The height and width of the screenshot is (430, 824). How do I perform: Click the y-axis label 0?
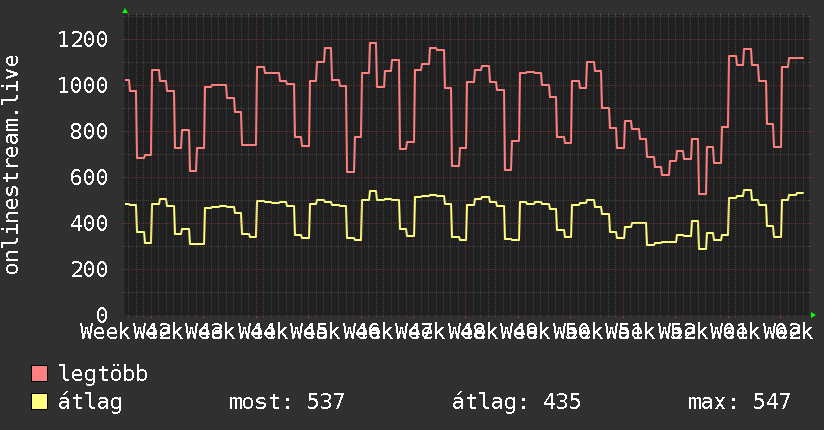coord(102,315)
